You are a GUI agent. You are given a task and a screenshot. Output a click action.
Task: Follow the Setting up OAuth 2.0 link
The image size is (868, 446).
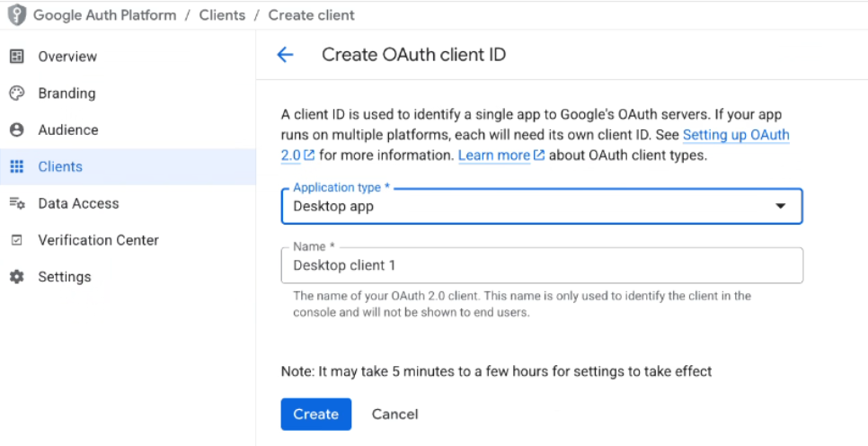735,135
